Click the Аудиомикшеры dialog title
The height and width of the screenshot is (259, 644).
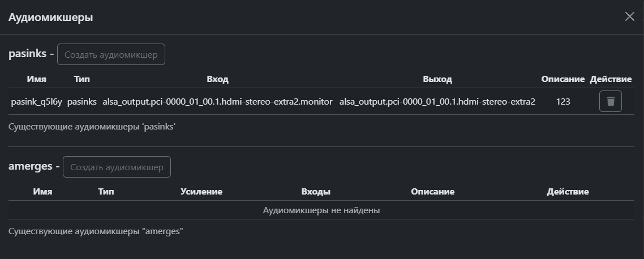50,18
